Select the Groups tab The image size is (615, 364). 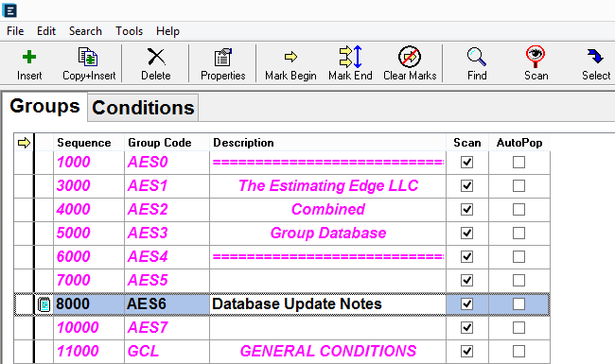pyautogui.click(x=44, y=106)
